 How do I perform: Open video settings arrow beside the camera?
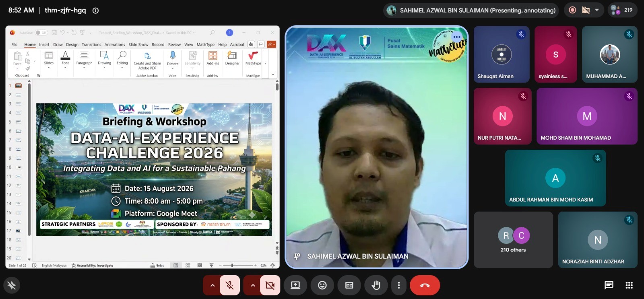click(x=252, y=285)
